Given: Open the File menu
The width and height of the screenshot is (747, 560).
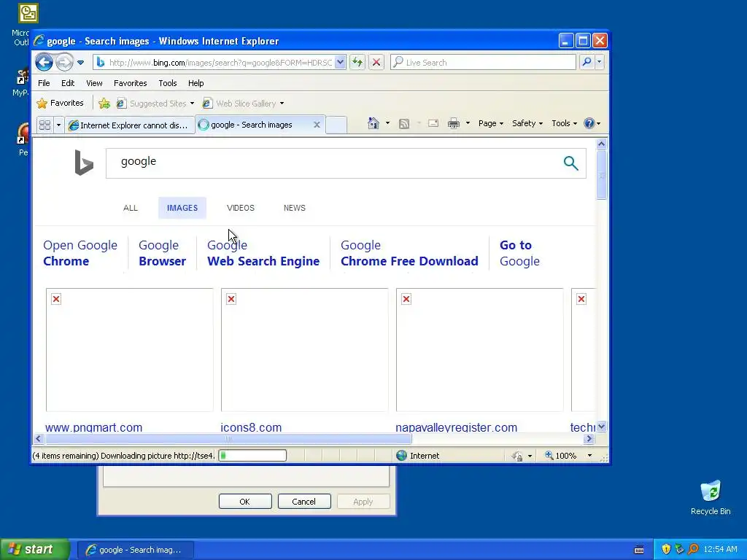Looking at the screenshot, I should pos(44,83).
